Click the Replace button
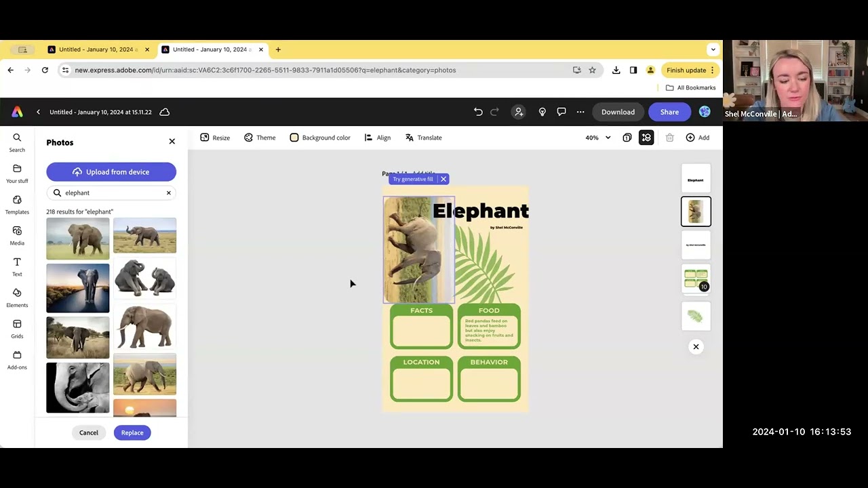 (x=132, y=432)
